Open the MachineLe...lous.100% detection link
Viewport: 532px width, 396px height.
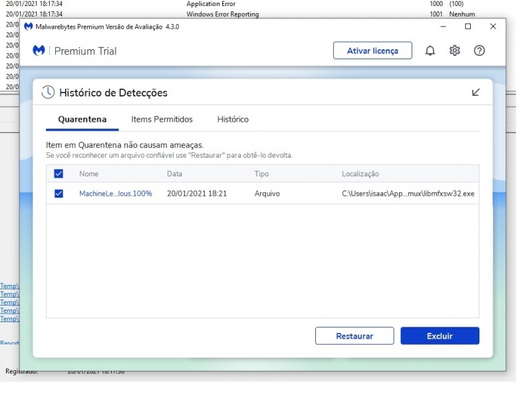click(116, 194)
